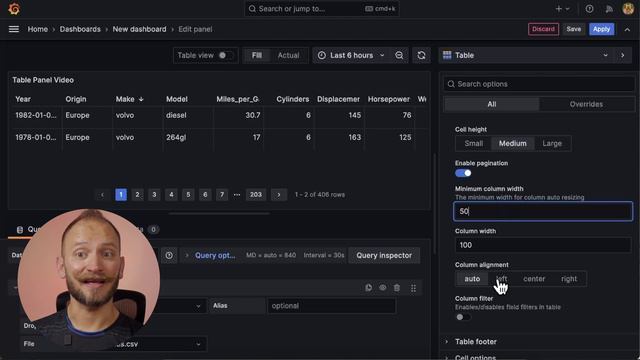Screen dimensions: 640x360
Task: Go to table page 2
Action: click(138, 195)
